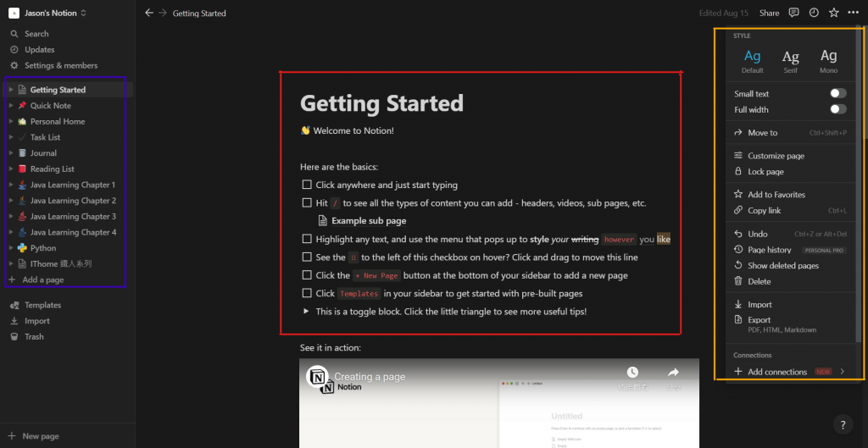Click the page icon of Example sub page

click(323, 221)
